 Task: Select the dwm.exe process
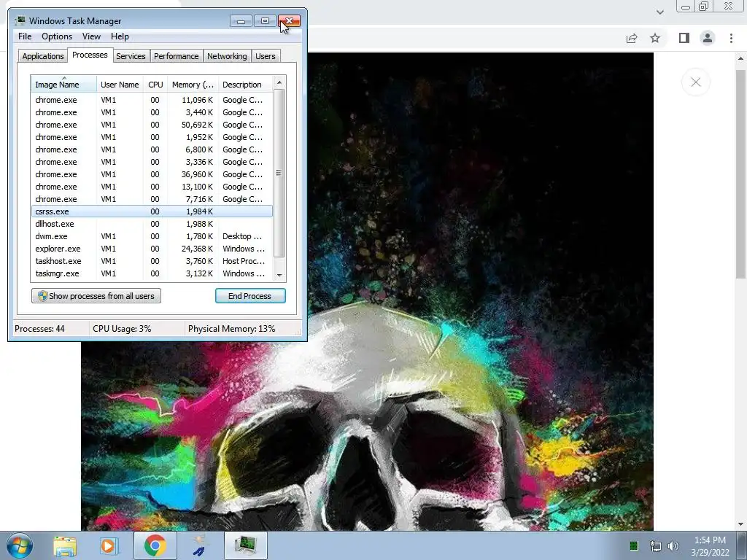pos(152,236)
